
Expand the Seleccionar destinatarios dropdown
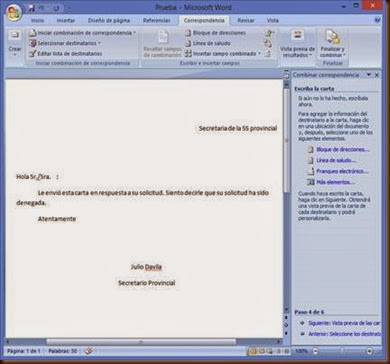(x=99, y=43)
